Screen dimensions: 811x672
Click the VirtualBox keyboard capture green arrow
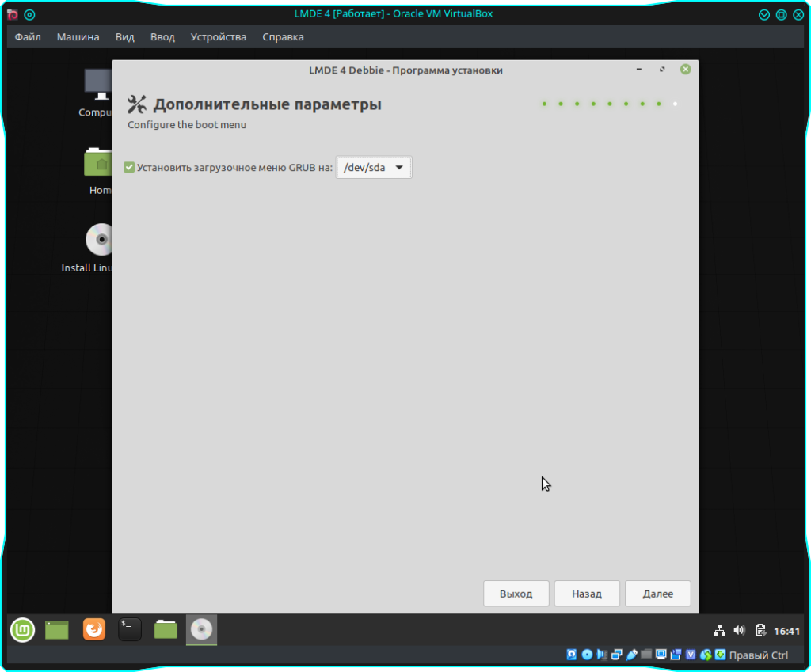click(720, 655)
